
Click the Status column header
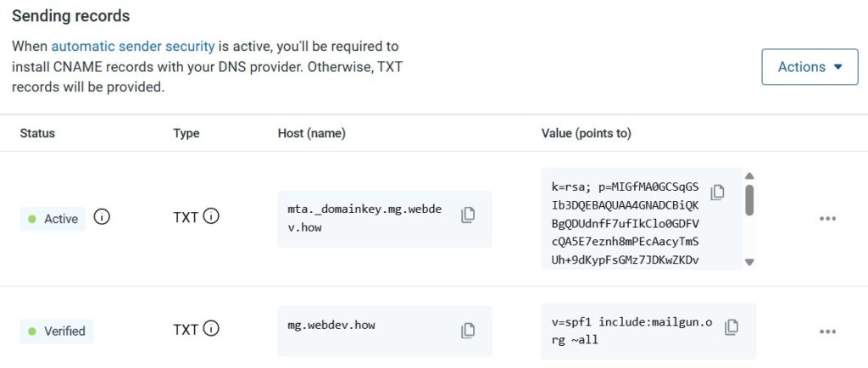[37, 134]
